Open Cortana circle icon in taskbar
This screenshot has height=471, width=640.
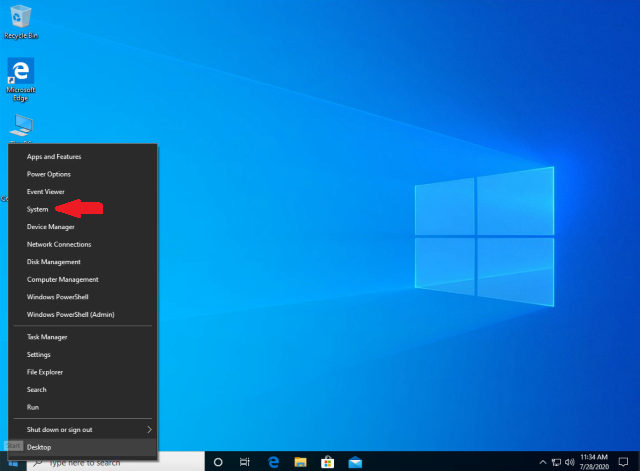[218, 462]
